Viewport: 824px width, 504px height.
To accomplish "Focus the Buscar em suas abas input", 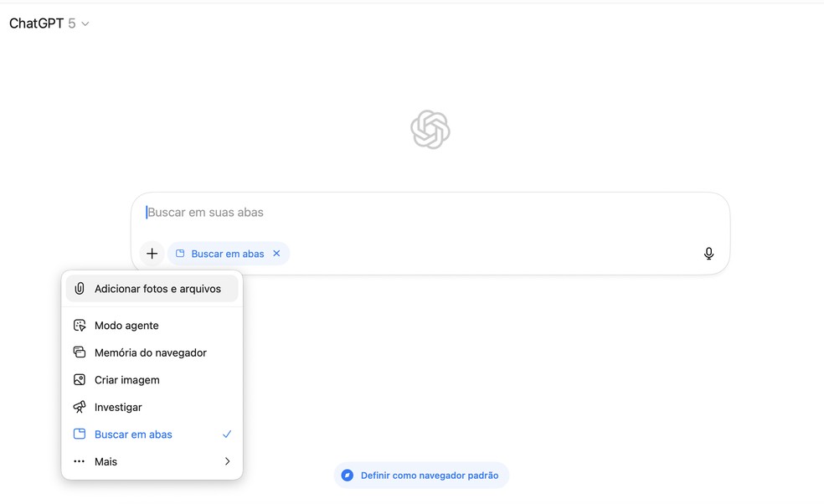I will point(430,213).
